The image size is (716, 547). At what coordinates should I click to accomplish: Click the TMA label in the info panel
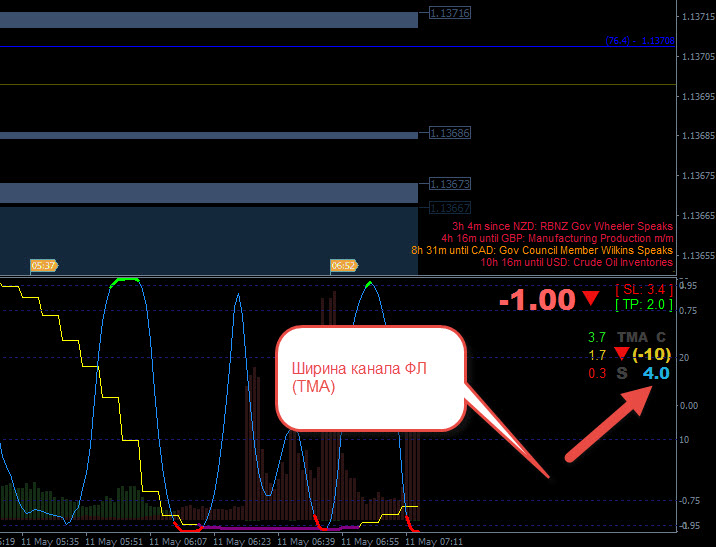click(632, 337)
